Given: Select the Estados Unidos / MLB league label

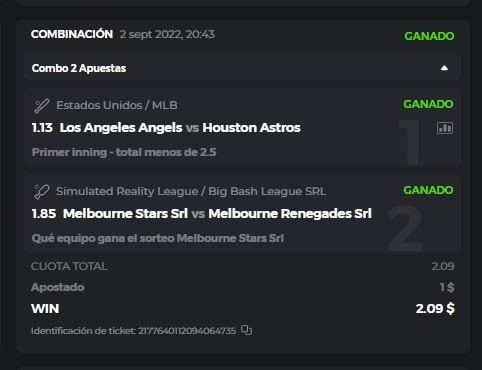Looking at the screenshot, I should (x=117, y=105).
